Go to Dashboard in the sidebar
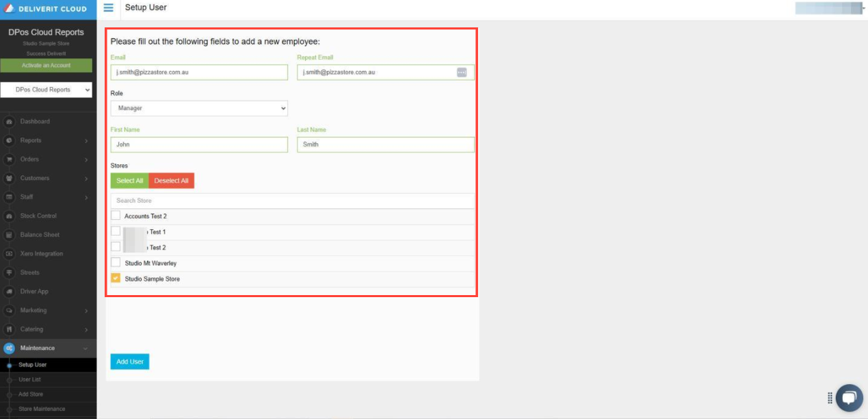This screenshot has height=419, width=868. (x=35, y=122)
